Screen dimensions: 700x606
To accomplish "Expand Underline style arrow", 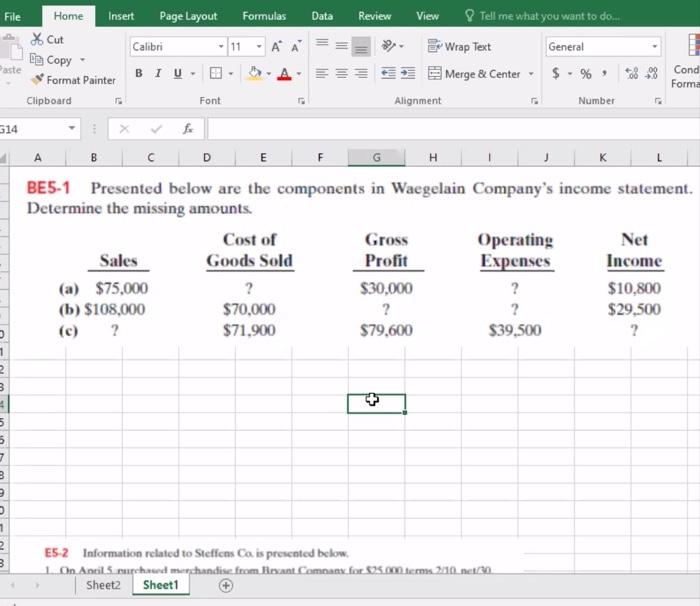I will pyautogui.click(x=193, y=73).
